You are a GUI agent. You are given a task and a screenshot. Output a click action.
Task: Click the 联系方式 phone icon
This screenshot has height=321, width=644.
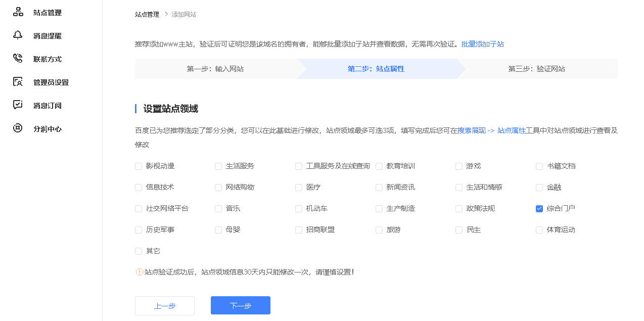point(18,59)
